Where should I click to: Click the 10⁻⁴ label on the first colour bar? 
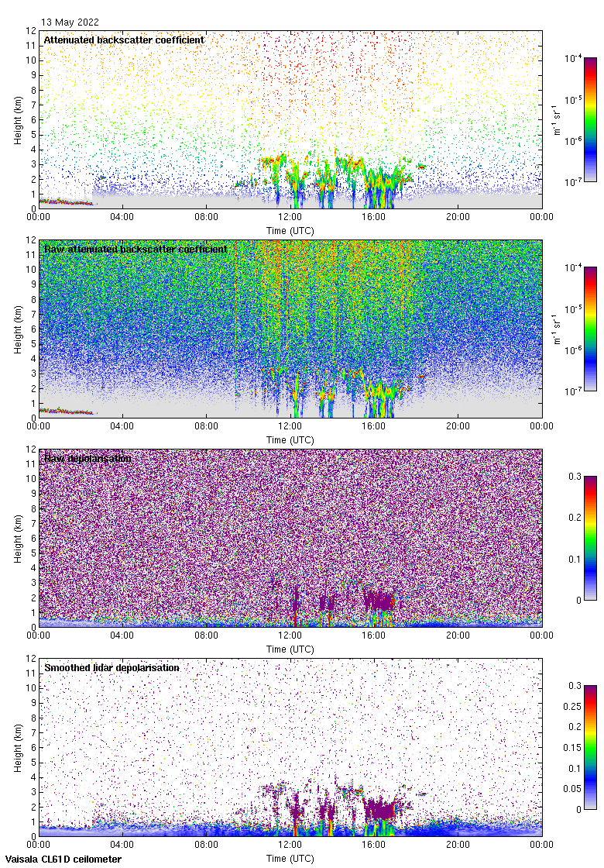(572, 58)
